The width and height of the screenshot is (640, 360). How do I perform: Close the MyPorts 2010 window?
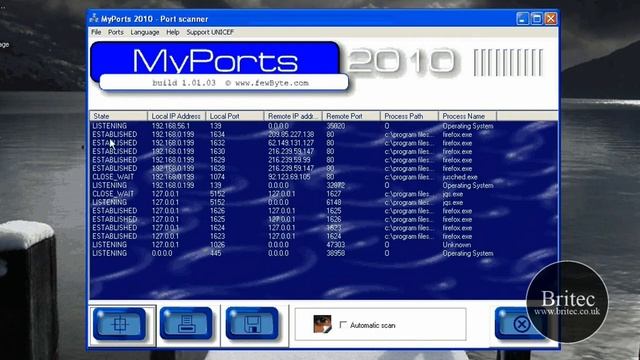[551, 18]
